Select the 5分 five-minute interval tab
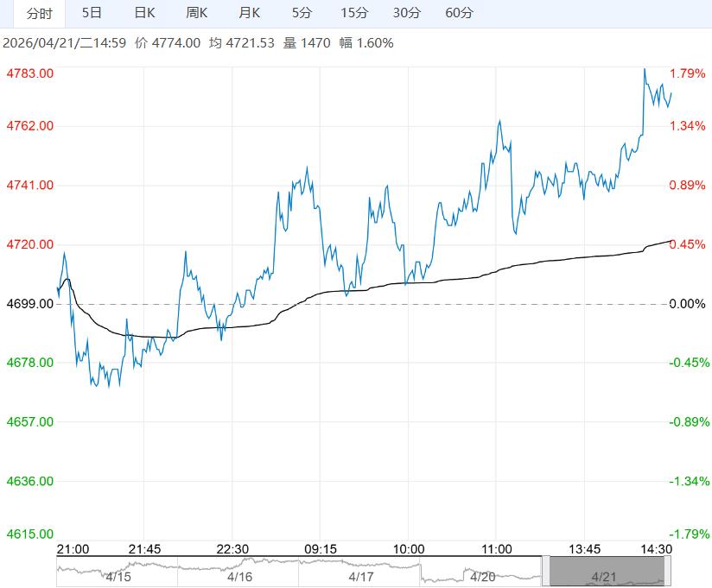 pyautogui.click(x=302, y=13)
